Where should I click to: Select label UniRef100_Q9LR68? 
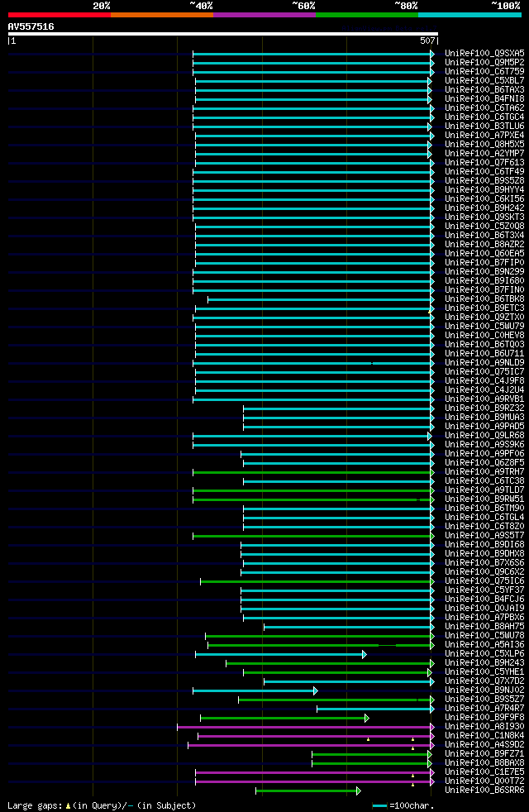pyautogui.click(x=484, y=436)
